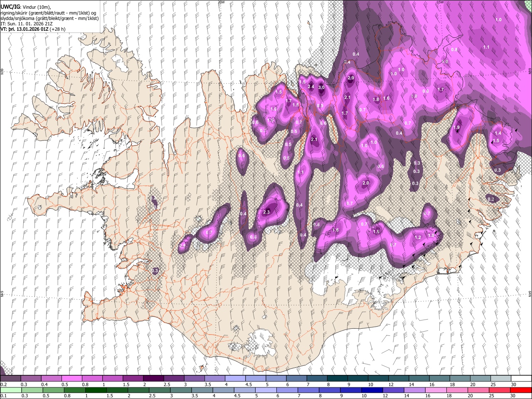532x399 pixels.
Task: Click the grey-teal 16 snow legend swatch
Action: point(439,379)
